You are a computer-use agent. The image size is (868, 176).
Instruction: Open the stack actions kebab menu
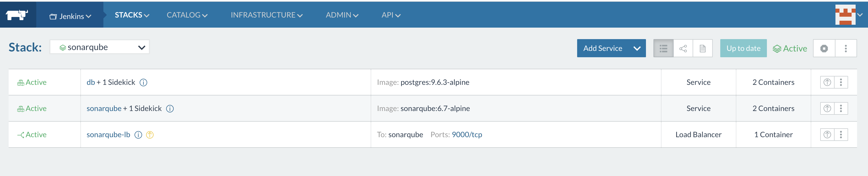[846, 49]
